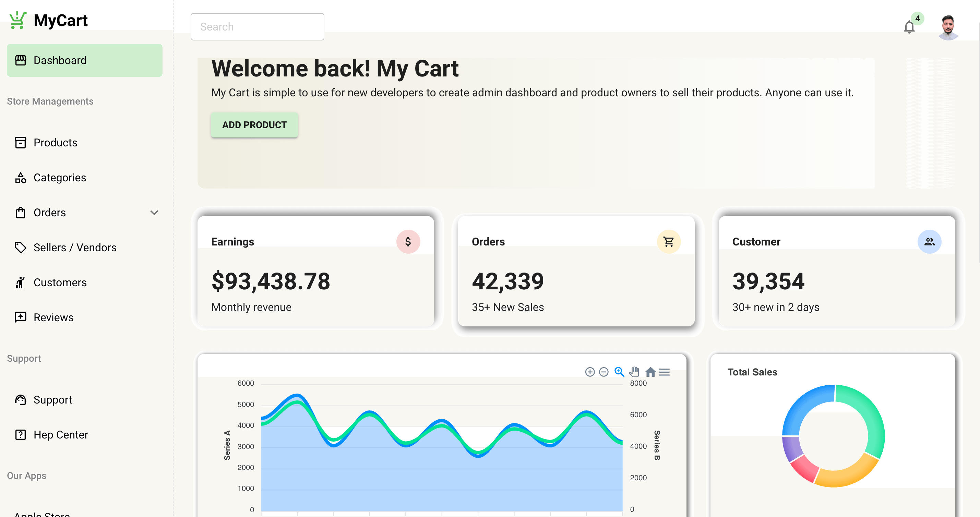The height and width of the screenshot is (517, 980).
Task: Click the notification bell icon
Action: [x=909, y=27]
